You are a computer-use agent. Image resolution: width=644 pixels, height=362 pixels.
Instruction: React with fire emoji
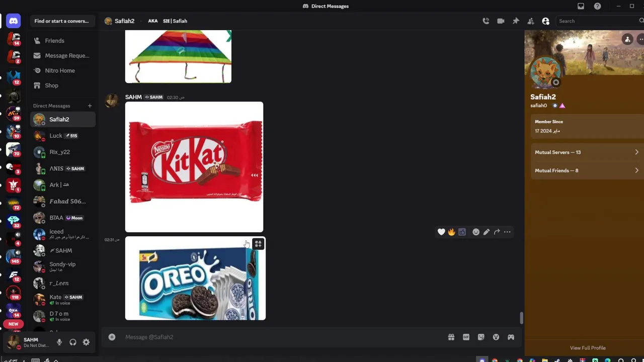[451, 232]
